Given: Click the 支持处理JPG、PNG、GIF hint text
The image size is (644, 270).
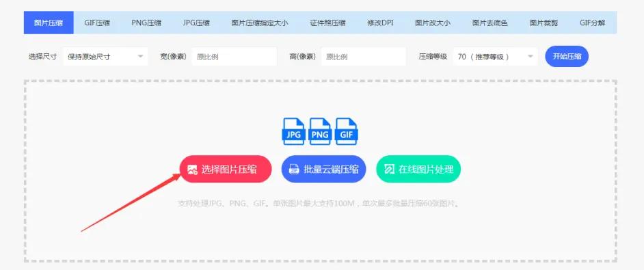Looking at the screenshot, I should (x=319, y=204).
